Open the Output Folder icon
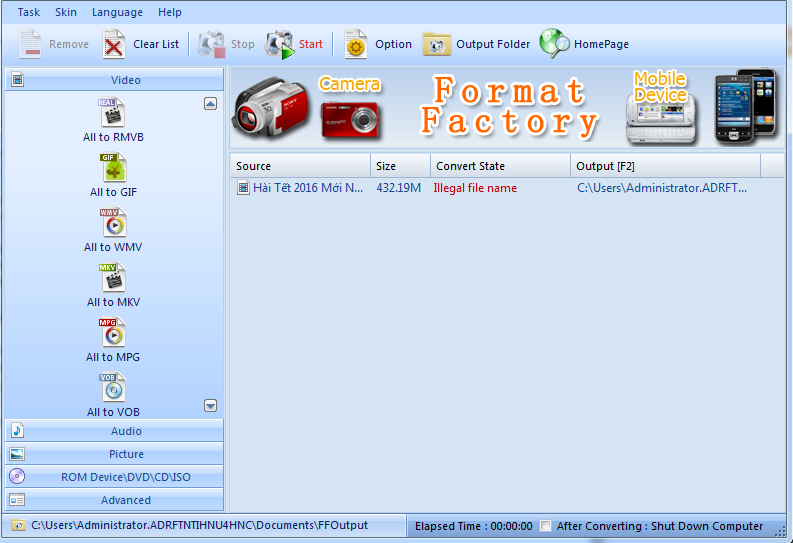Screen dimensions: 793x543 point(437,44)
